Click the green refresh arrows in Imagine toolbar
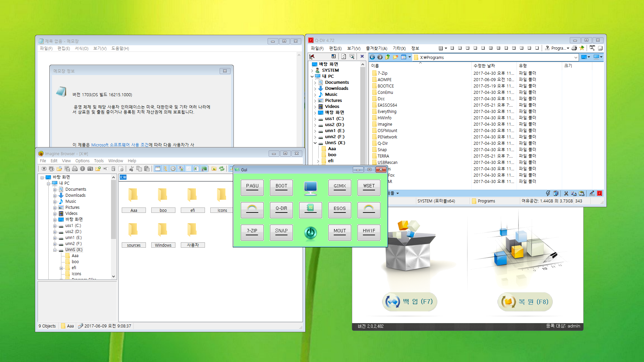The image size is (644, 362). click(222, 169)
